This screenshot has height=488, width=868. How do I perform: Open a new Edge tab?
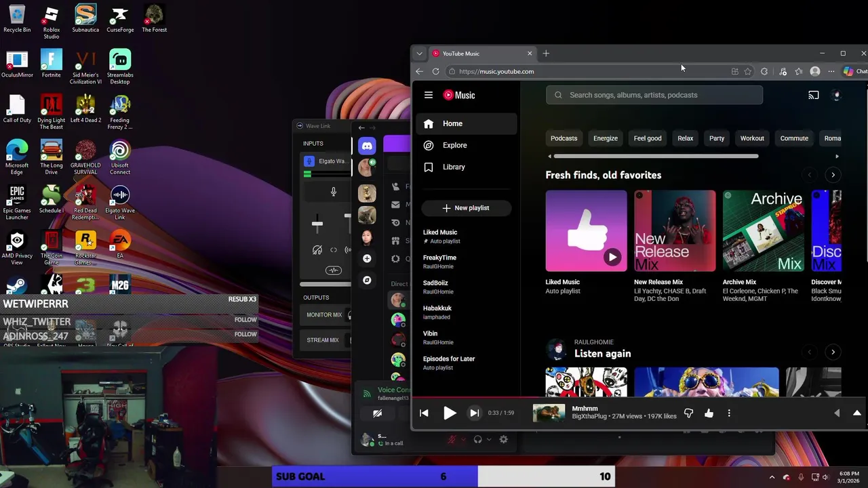(x=546, y=54)
